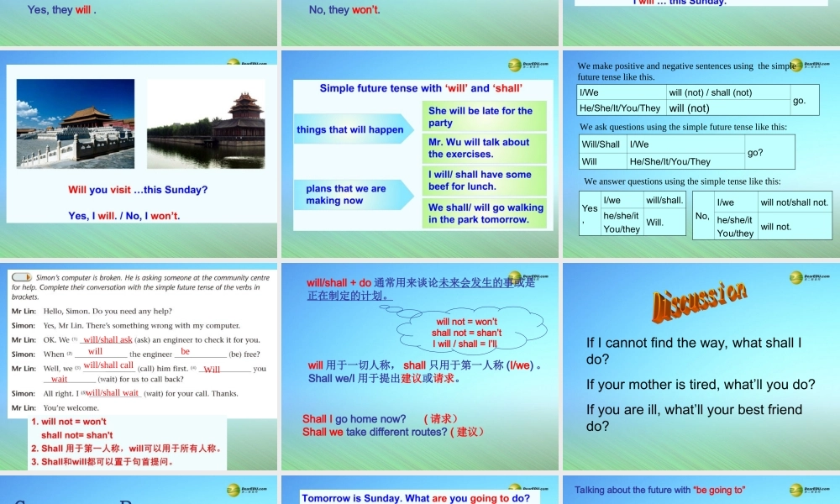The width and height of the screenshot is (840, 504).
Task: Select the Yes radio cell in the answers table
Action: [x=588, y=209]
